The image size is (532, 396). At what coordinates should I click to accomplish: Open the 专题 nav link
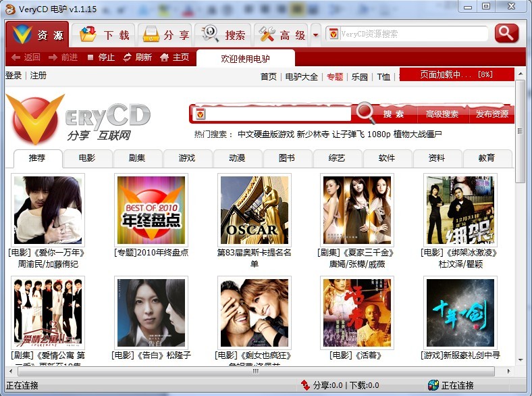pyautogui.click(x=335, y=77)
